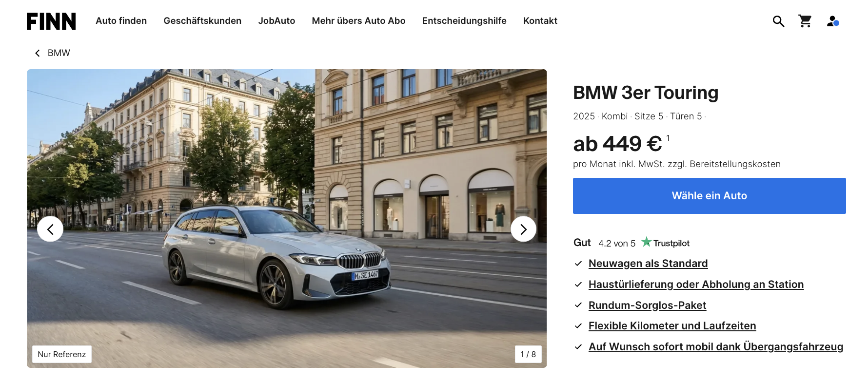Open the search magnifier icon

click(x=778, y=21)
